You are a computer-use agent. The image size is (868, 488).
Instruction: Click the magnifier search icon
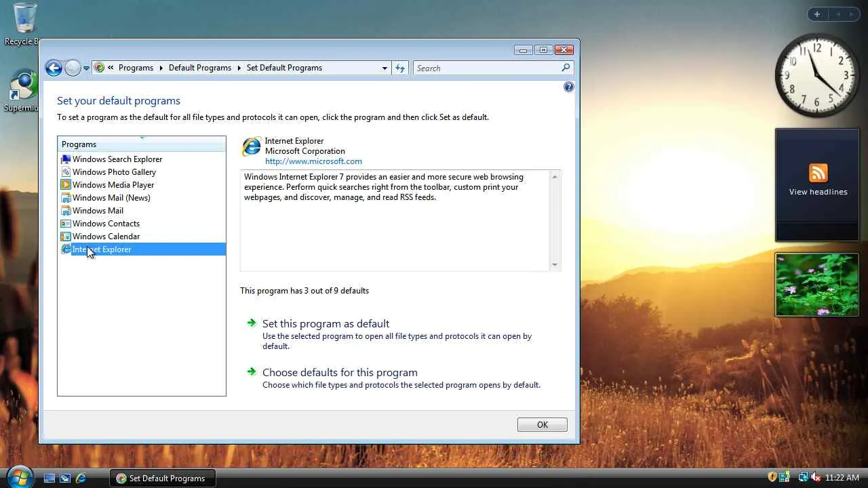click(x=566, y=68)
